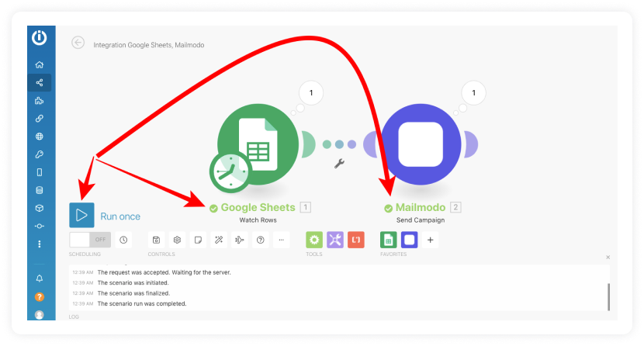Click the Google Sheets module label
The height and width of the screenshot is (346, 644).
tap(258, 208)
